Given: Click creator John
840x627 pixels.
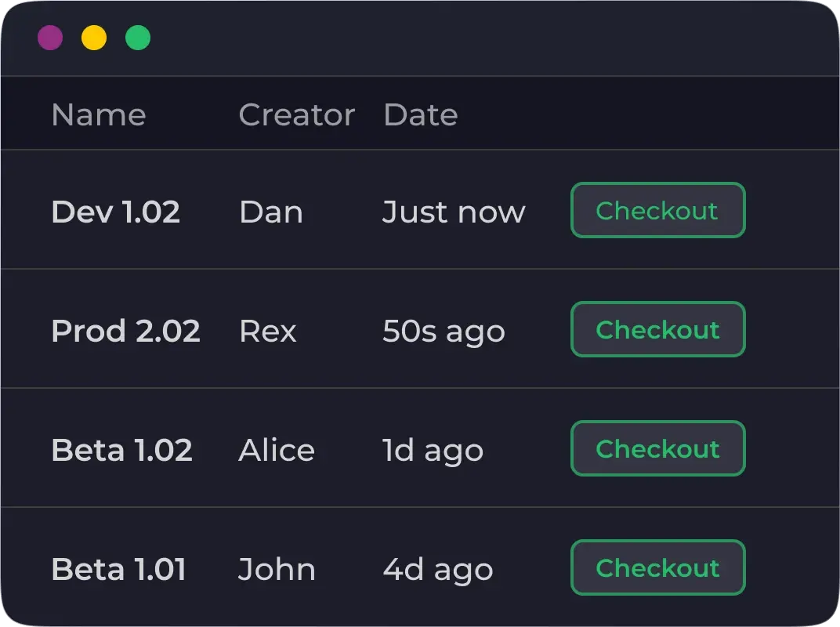Looking at the screenshot, I should 277,569.
